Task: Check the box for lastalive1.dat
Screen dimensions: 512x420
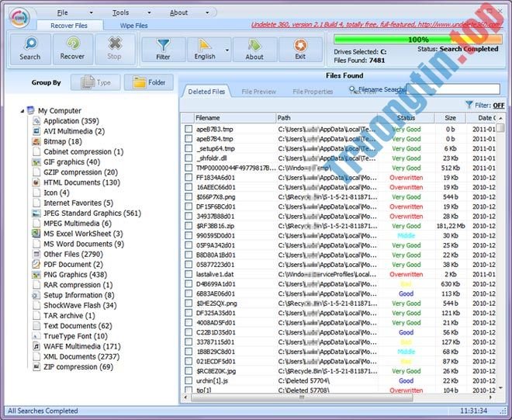Action: [x=189, y=274]
